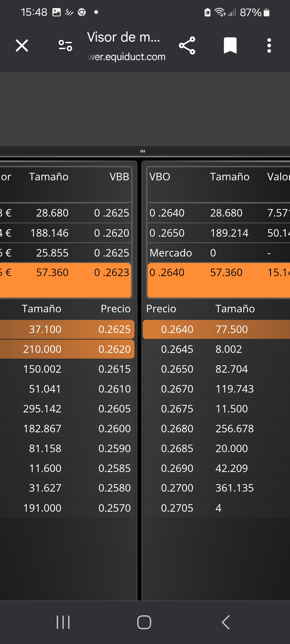The height and width of the screenshot is (644, 290).
Task: Tap ask row priced 0.2700
Action: coord(216,488)
